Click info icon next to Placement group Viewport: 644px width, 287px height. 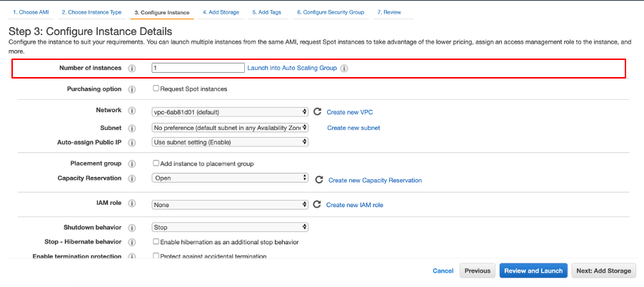point(131,163)
